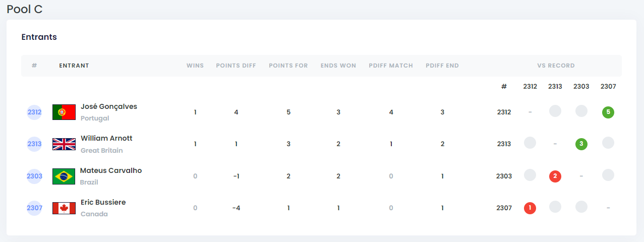Sort by the Ends Won column header

(338, 66)
